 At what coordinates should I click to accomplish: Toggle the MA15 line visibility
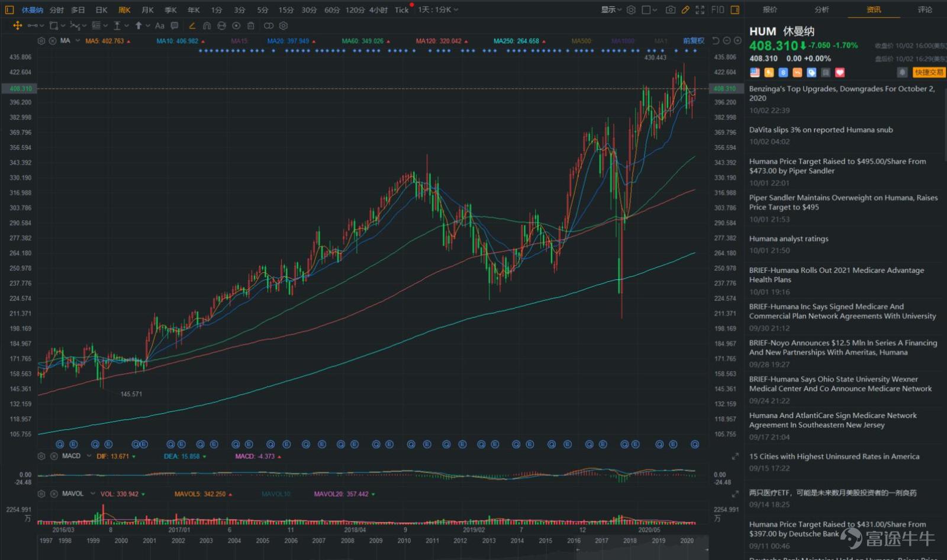coord(239,41)
